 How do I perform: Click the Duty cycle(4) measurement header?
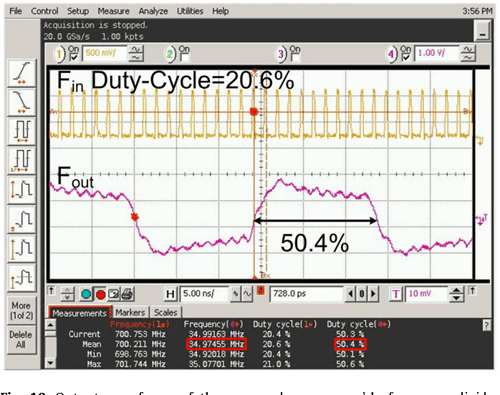pos(358,324)
